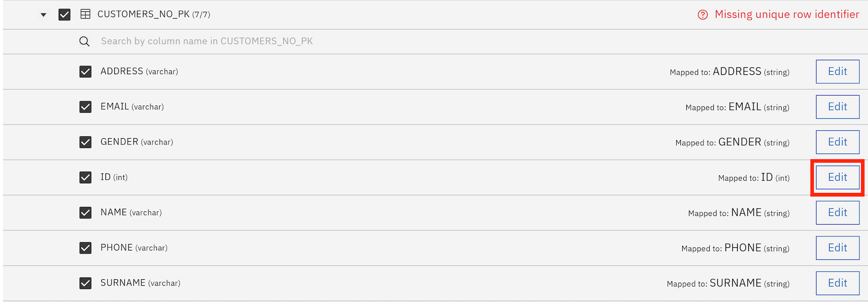868x302 pixels.
Task: Open the Missing unique row identifier message
Action: 787,14
